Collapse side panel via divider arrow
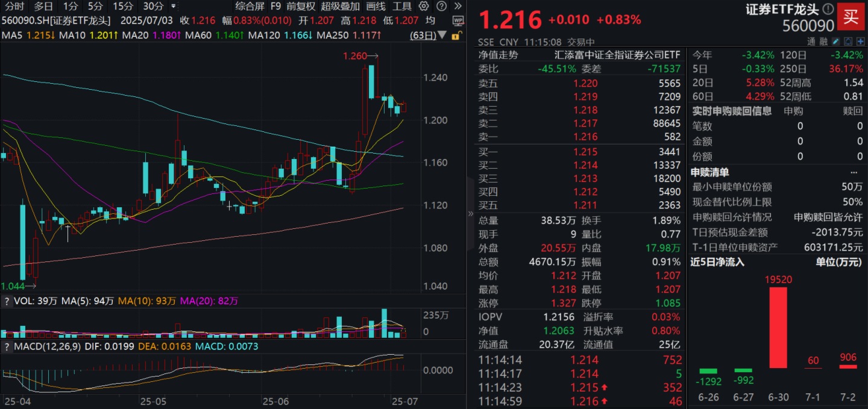This screenshot has height=409, width=868. point(471,213)
